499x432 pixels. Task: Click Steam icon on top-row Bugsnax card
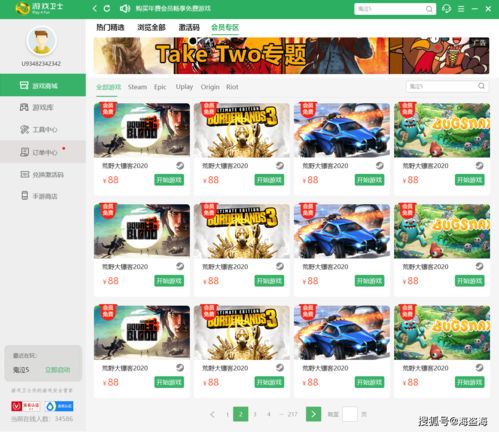(x=479, y=165)
